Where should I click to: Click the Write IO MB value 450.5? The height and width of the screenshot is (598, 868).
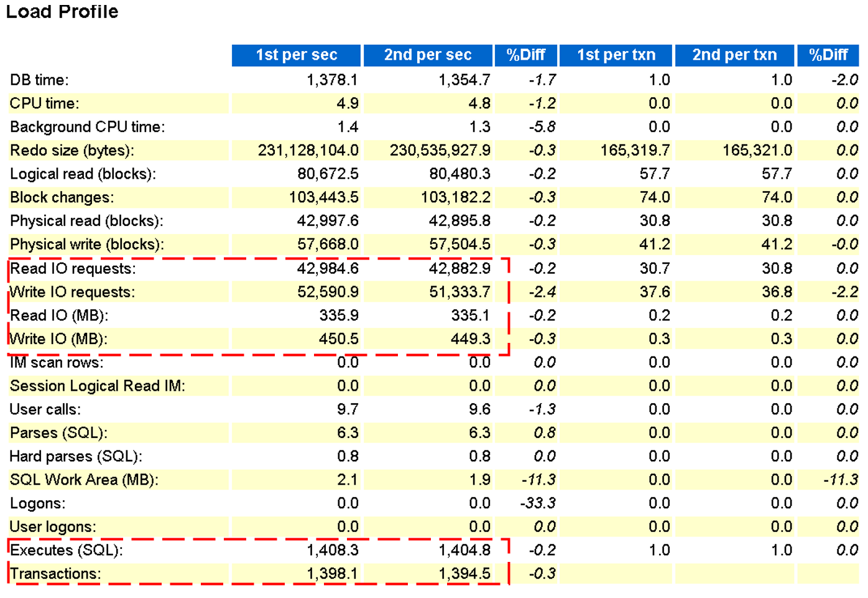(339, 339)
